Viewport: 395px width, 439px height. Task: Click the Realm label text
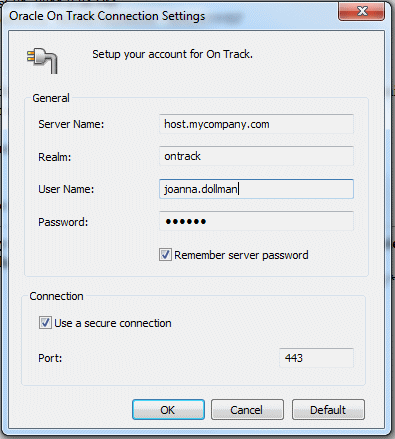[55, 157]
